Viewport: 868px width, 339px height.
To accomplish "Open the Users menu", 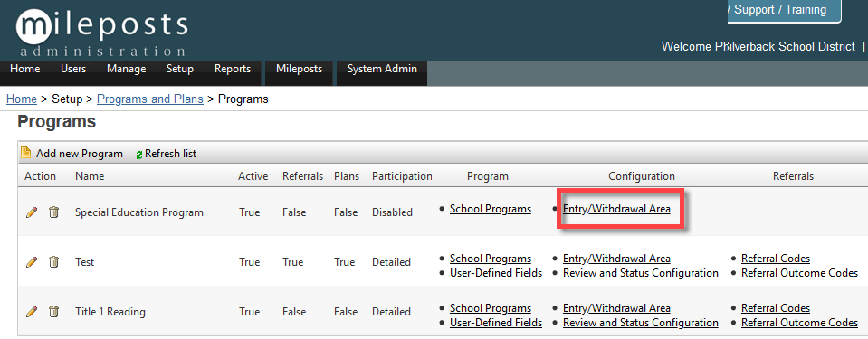I will 73,69.
